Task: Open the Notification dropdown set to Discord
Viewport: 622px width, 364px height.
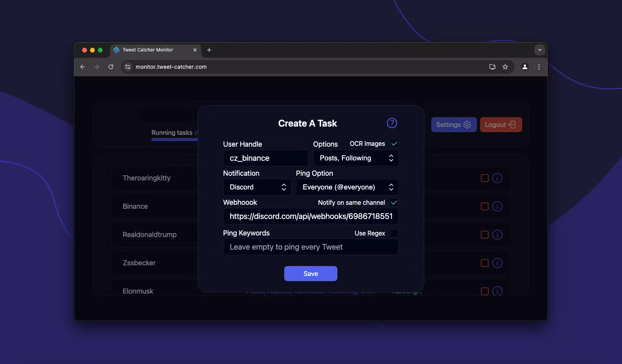Action: [x=257, y=187]
